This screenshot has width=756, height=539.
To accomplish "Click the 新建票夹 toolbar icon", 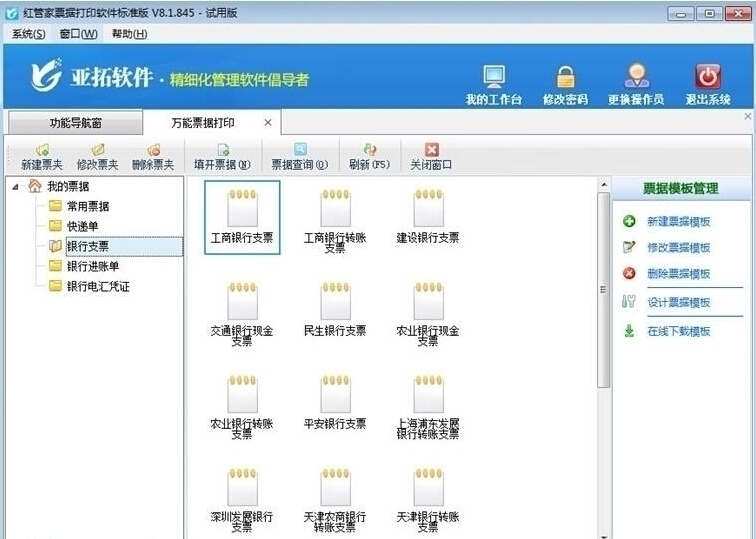I will (x=42, y=150).
